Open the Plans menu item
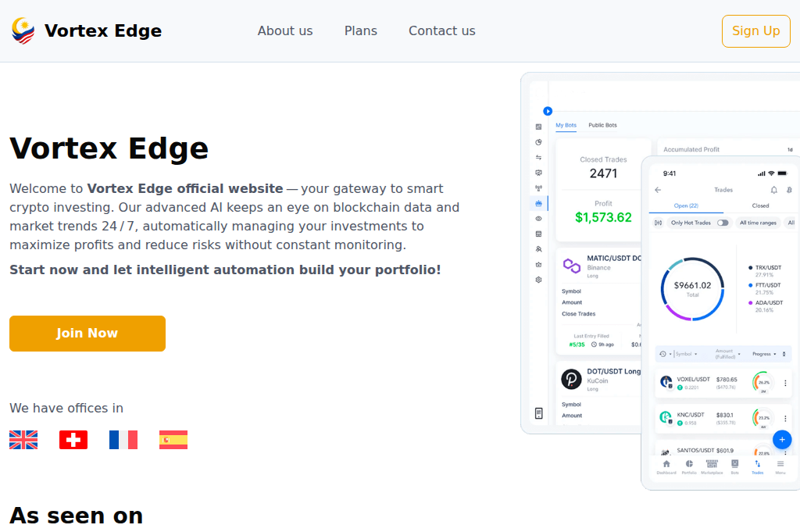 (x=360, y=30)
